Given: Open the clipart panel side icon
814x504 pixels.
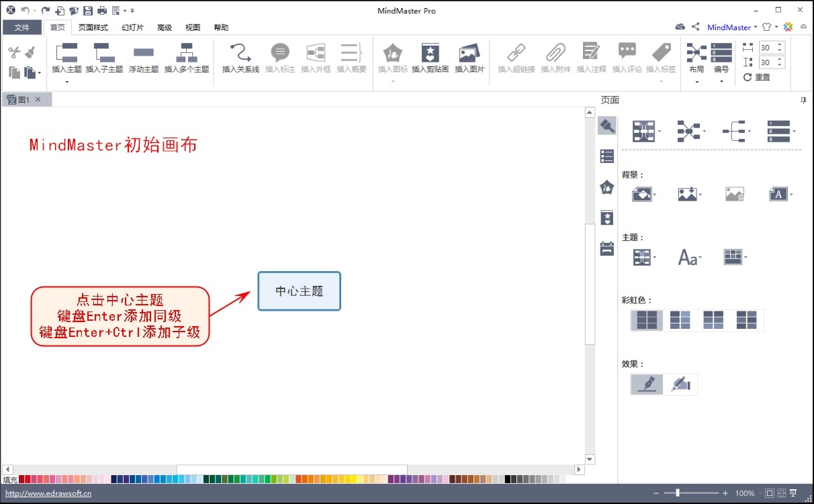Looking at the screenshot, I should 607,217.
